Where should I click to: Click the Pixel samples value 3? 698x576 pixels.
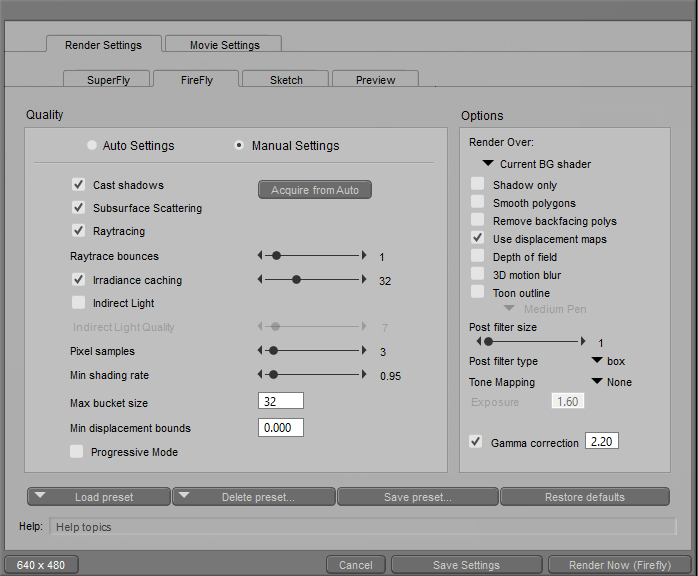pyautogui.click(x=383, y=352)
